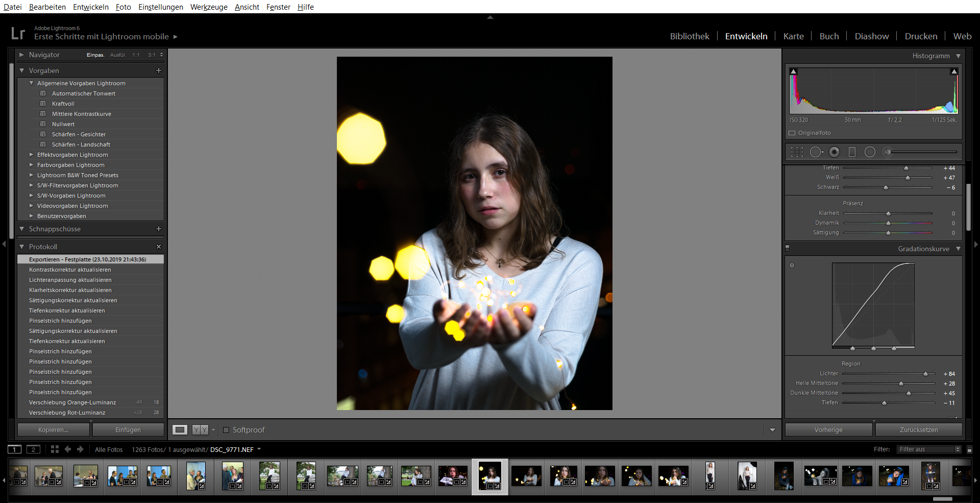Viewport: 980px width, 503px height.
Task: Hide the top panel with the arrow
Action: pyautogui.click(x=490, y=17)
